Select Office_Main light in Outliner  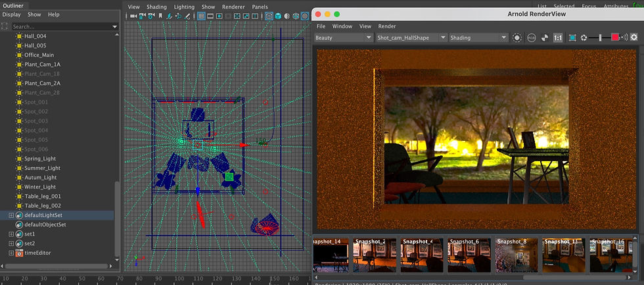click(39, 55)
